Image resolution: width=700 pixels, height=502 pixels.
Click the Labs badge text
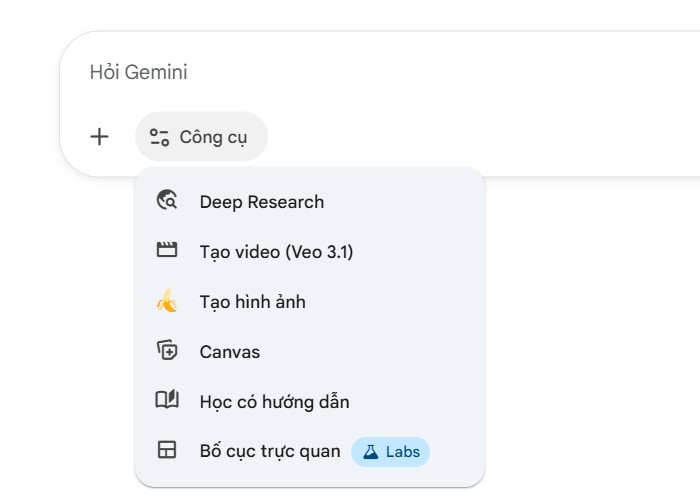pyautogui.click(x=403, y=452)
